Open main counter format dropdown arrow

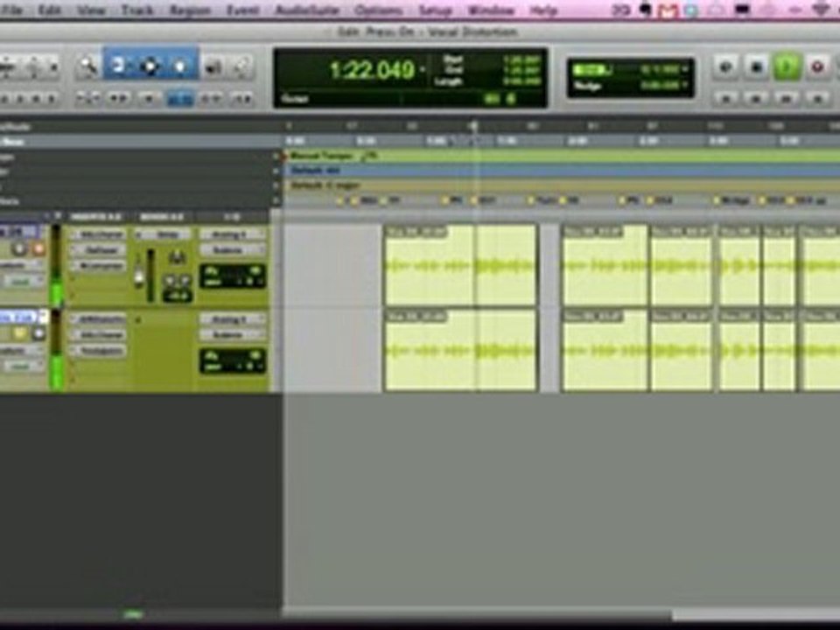click(x=423, y=70)
